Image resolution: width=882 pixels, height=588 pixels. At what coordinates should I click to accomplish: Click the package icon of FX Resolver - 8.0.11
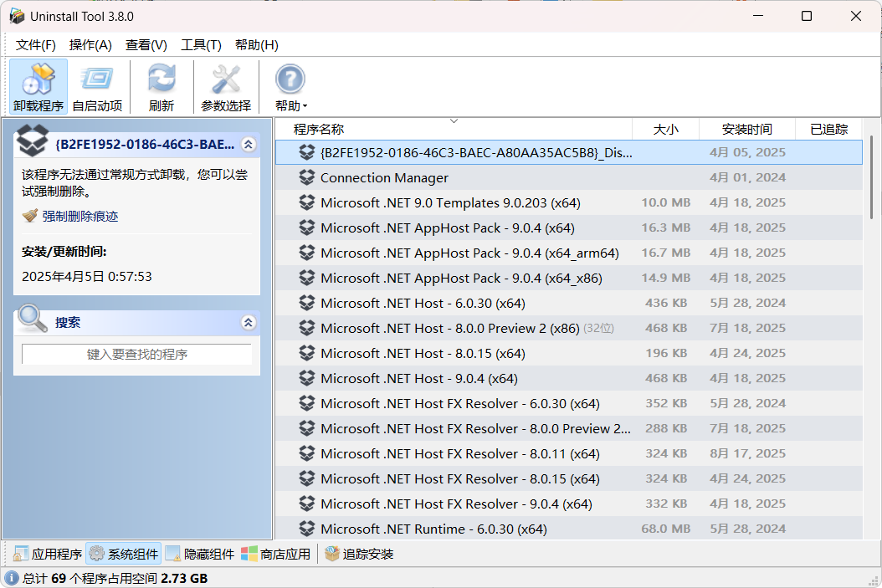click(x=306, y=453)
